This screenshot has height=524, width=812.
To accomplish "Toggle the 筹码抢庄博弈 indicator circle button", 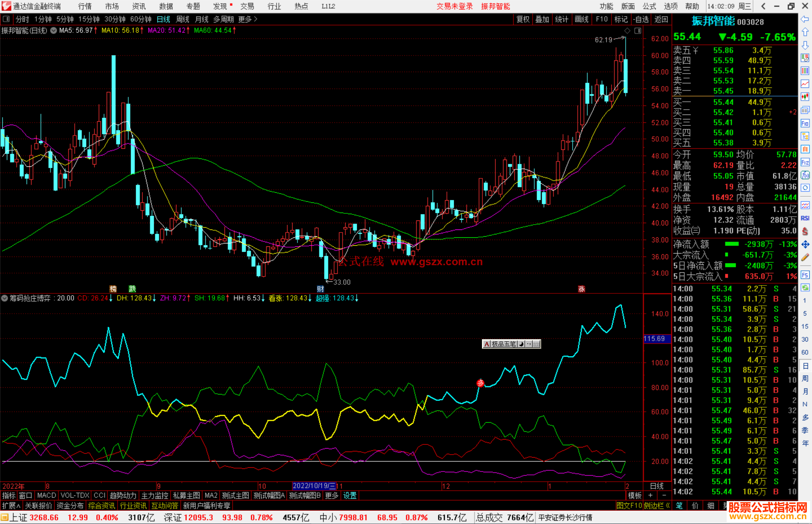I will (5, 298).
